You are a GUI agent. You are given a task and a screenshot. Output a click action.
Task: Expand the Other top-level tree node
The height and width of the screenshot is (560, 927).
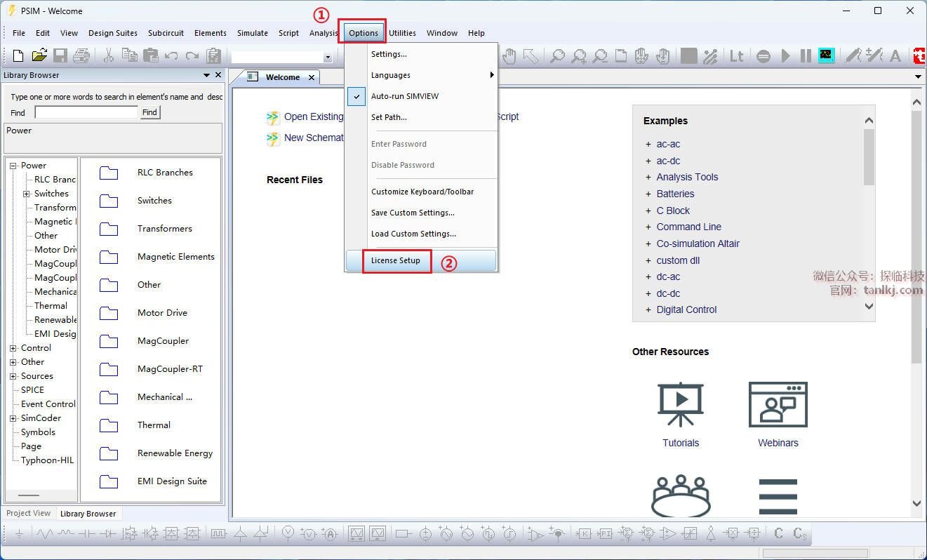tap(13, 362)
